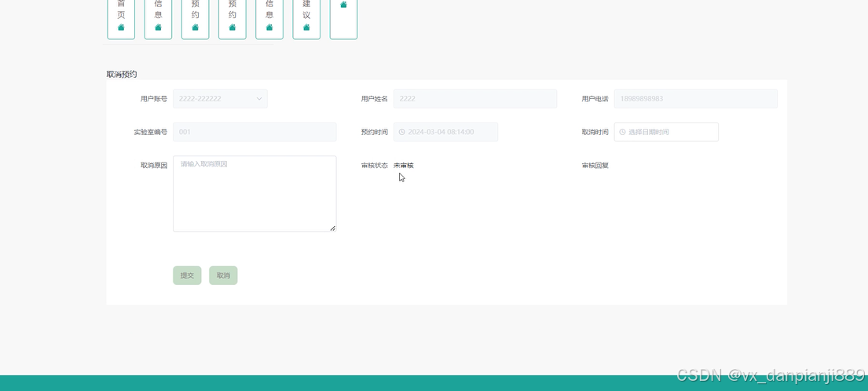This screenshot has height=391, width=868.
Task: Open the 取消时间 date picker field
Action: (x=666, y=132)
